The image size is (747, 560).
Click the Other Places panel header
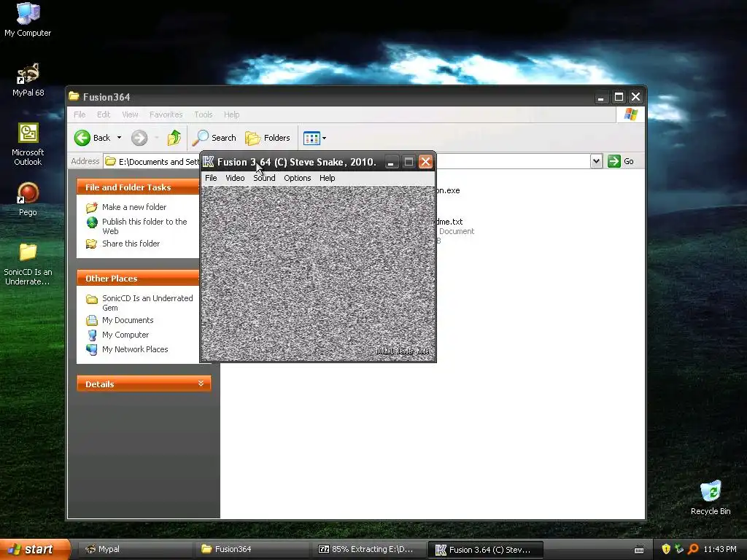point(138,279)
